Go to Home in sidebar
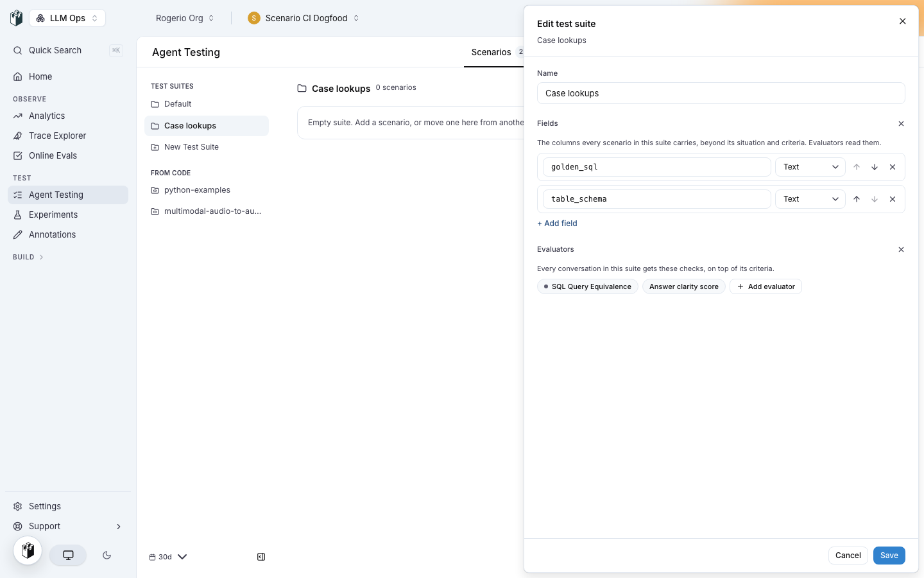The height and width of the screenshot is (578, 924). click(x=68, y=76)
